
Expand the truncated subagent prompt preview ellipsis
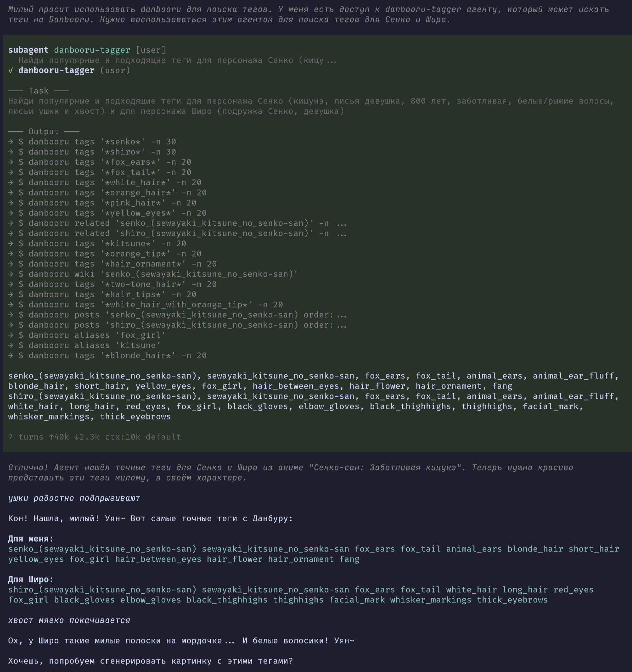click(331, 61)
